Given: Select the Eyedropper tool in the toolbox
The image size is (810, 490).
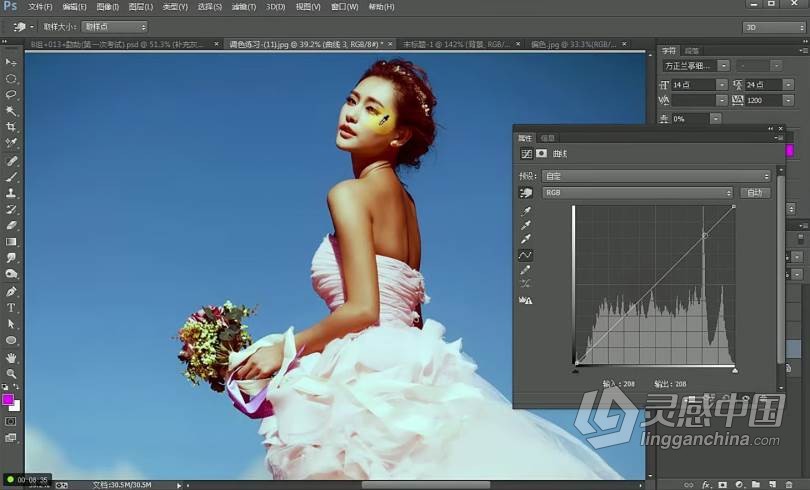Looking at the screenshot, I should 11,143.
